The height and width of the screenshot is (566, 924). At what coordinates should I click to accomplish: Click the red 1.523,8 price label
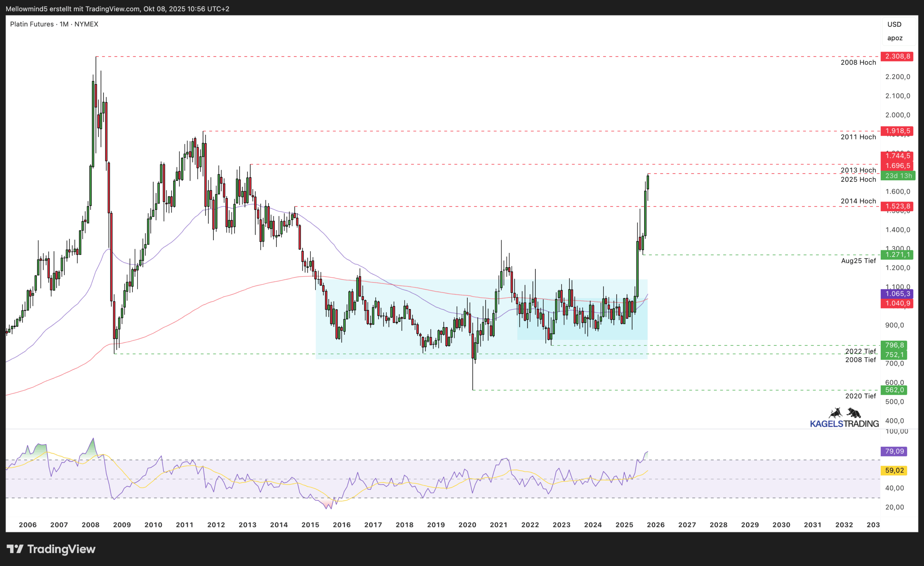click(x=897, y=207)
